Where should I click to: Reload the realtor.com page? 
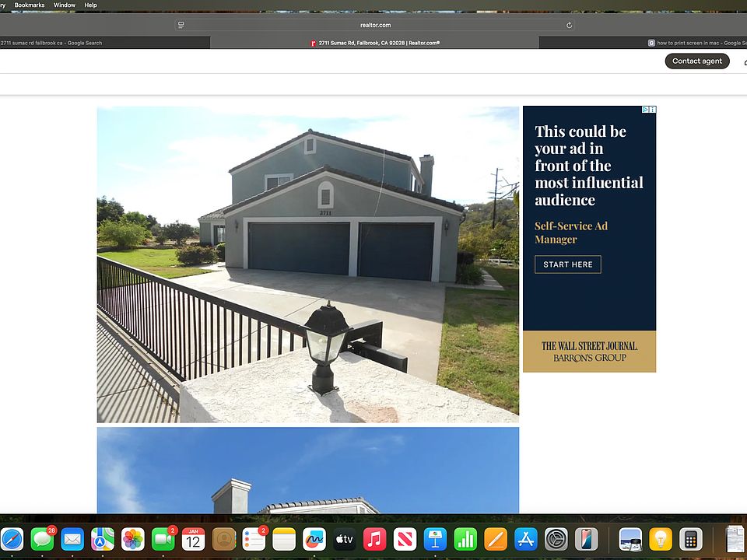point(569,25)
